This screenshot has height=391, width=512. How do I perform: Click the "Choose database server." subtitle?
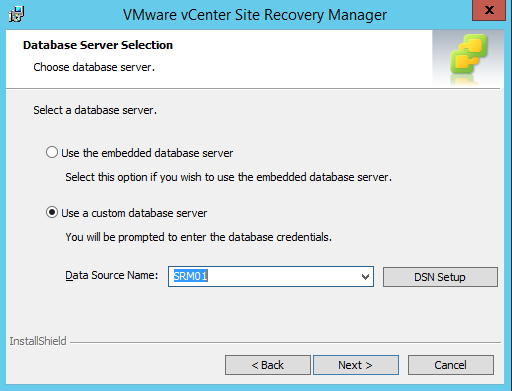(x=94, y=67)
